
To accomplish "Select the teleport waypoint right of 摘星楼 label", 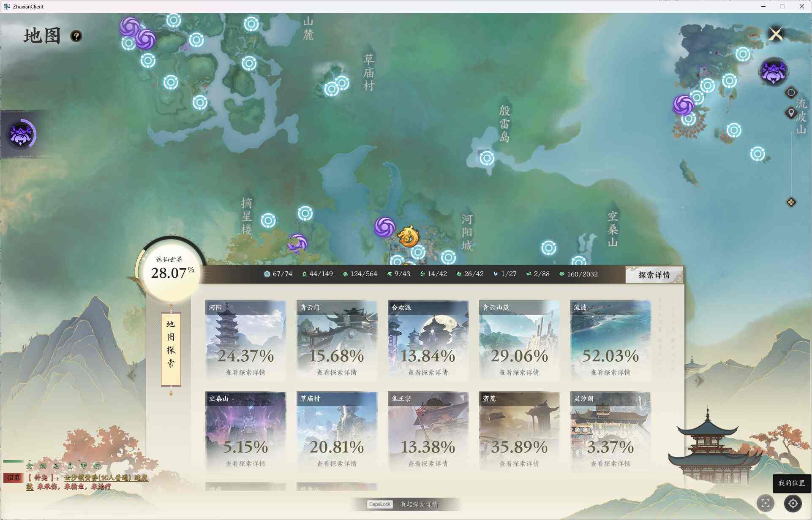I will (x=268, y=220).
